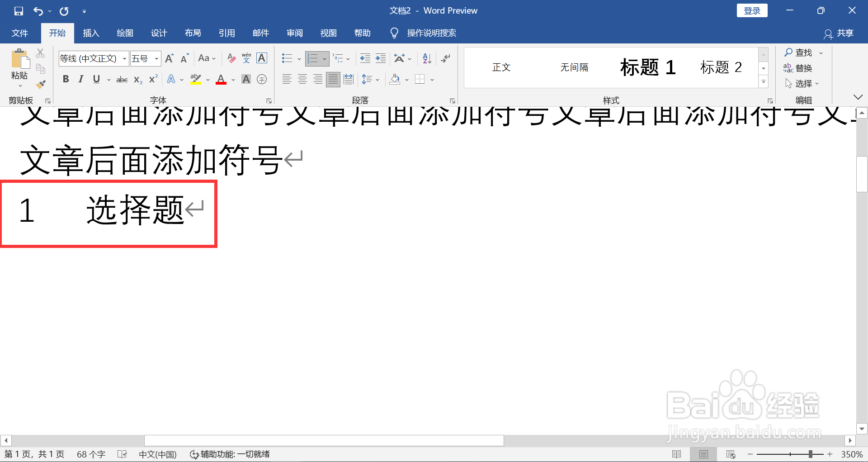Switch to the 布局 tab
The height and width of the screenshot is (462, 868).
coord(193,33)
